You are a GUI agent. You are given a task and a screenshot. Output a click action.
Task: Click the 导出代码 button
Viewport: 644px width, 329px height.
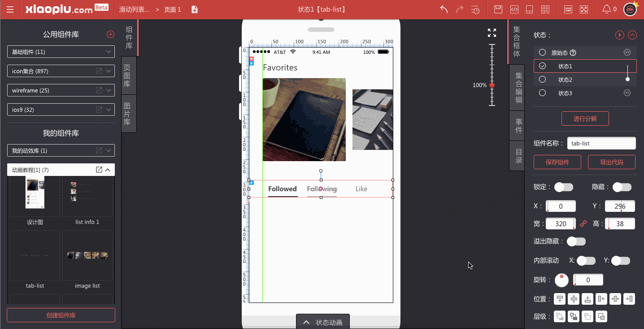click(x=612, y=162)
